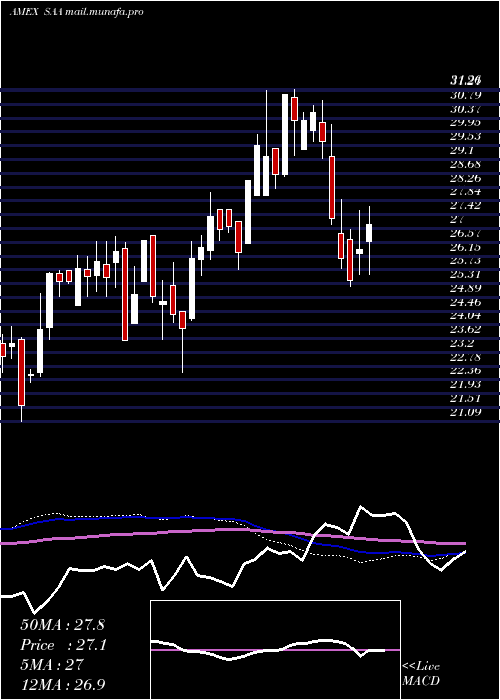Image resolution: width=500 pixels, height=700 pixels.
Task: Click the <<Live MACD label
Action: click(x=421, y=674)
